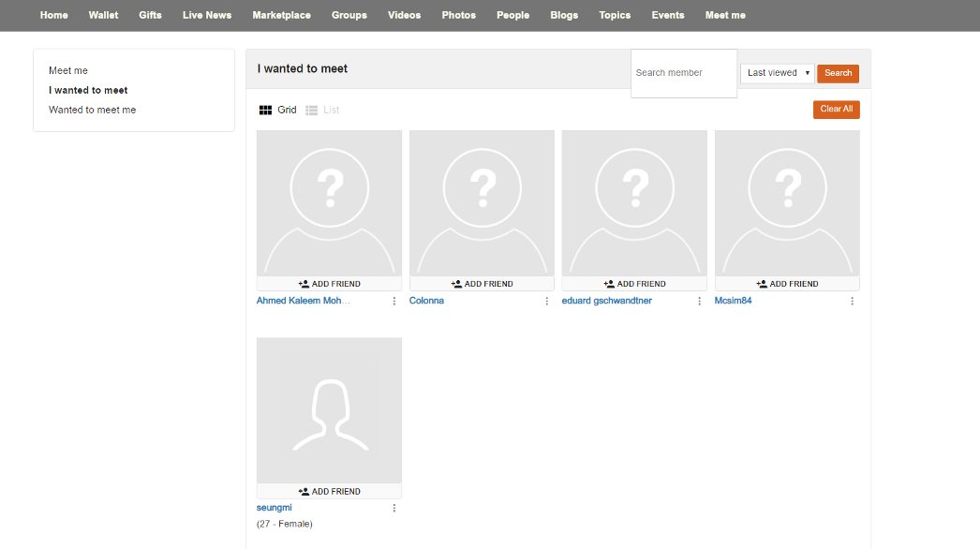
Task: Click seungmi's avatar thumbnail
Action: (330, 410)
